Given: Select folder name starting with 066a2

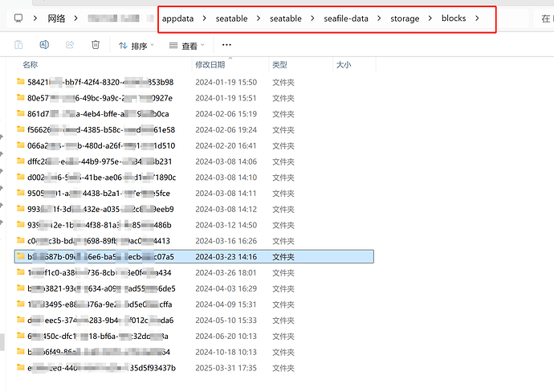Looking at the screenshot, I should click(x=194, y=145).
